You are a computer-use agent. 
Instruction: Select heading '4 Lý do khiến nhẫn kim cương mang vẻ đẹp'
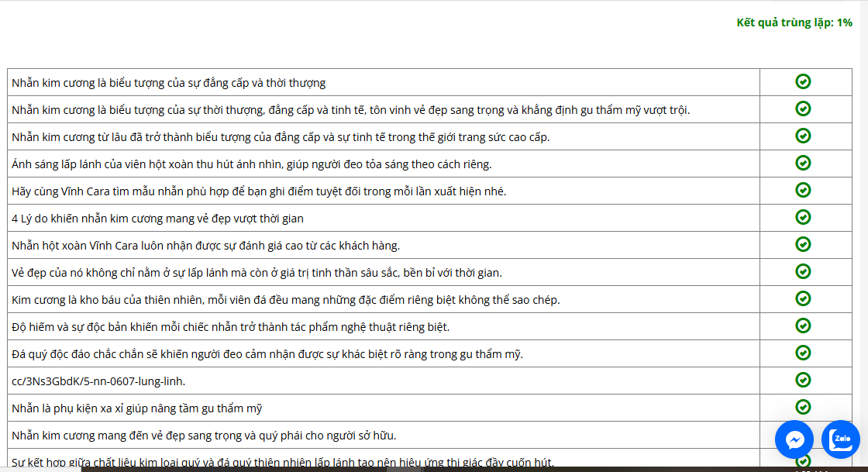(x=157, y=219)
